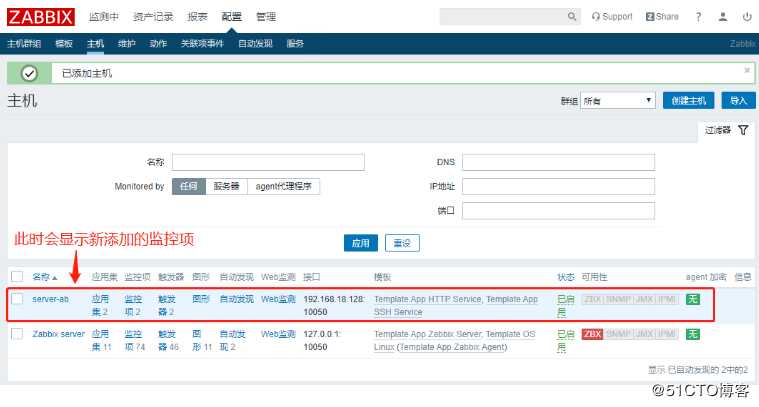Open 监控项 2 for server-ab

133,305
